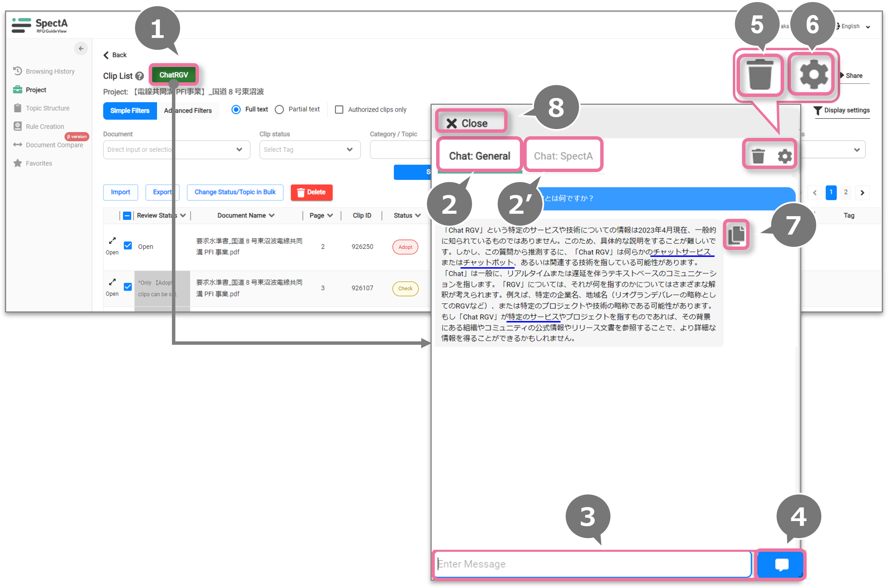Viewport: 888px width, 588px height.
Task: Uncheck the clip 926250 row checkbox
Action: (128, 246)
